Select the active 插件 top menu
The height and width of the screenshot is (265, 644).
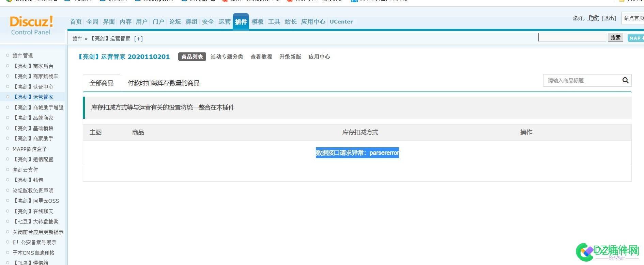click(x=241, y=22)
